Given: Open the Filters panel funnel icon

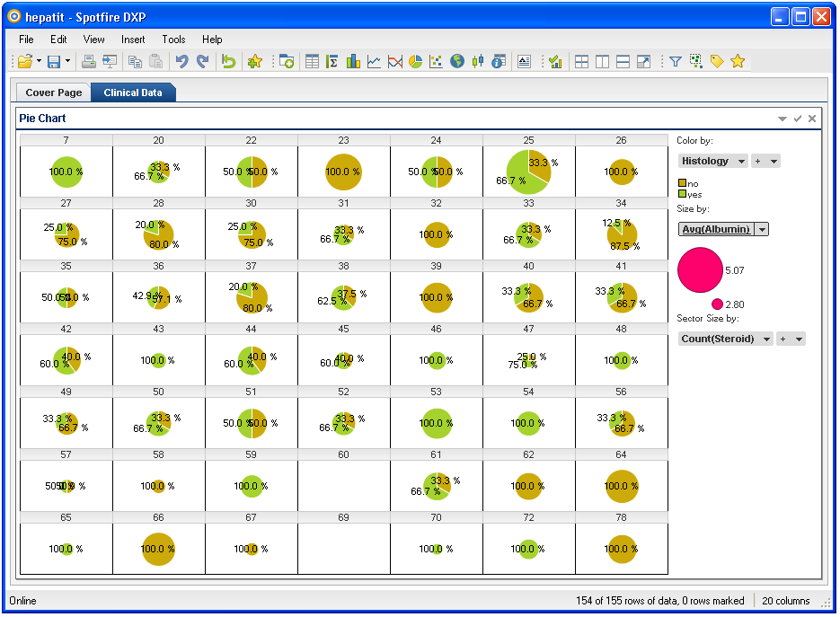Looking at the screenshot, I should [x=675, y=61].
